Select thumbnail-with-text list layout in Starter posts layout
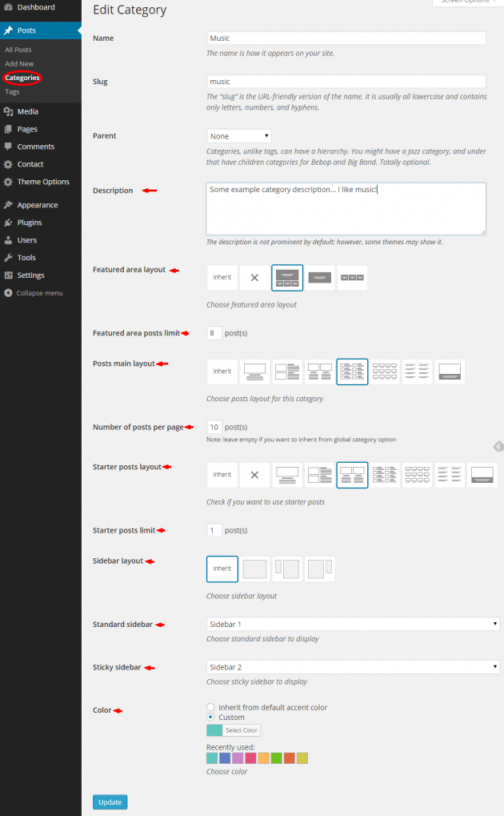 point(319,475)
